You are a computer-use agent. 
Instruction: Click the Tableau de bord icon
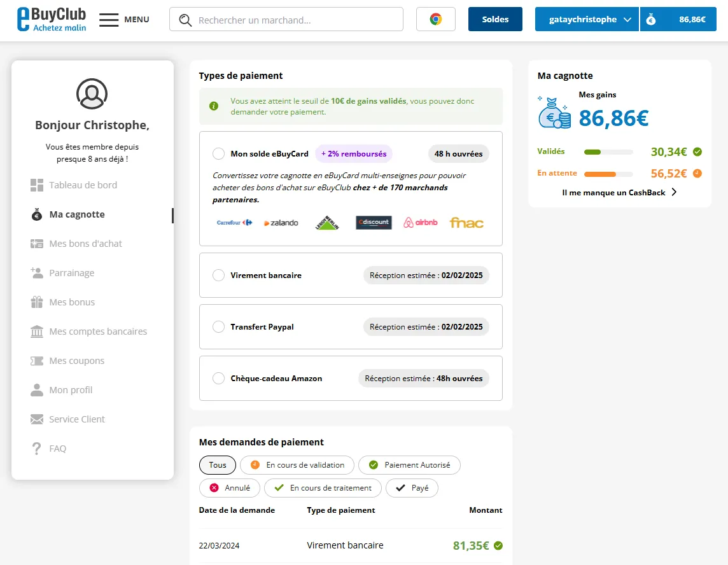[37, 185]
